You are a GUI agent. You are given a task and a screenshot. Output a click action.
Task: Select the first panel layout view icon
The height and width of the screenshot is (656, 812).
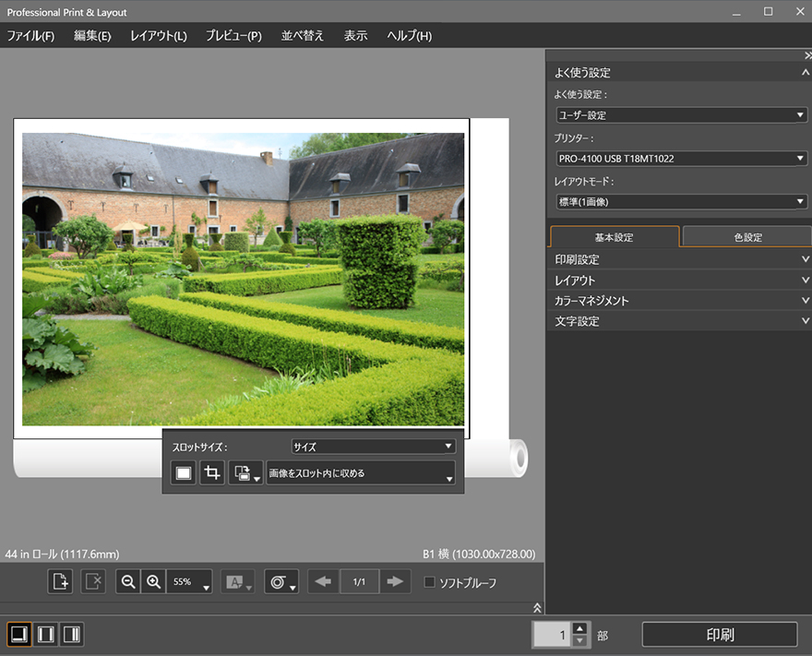(x=18, y=634)
